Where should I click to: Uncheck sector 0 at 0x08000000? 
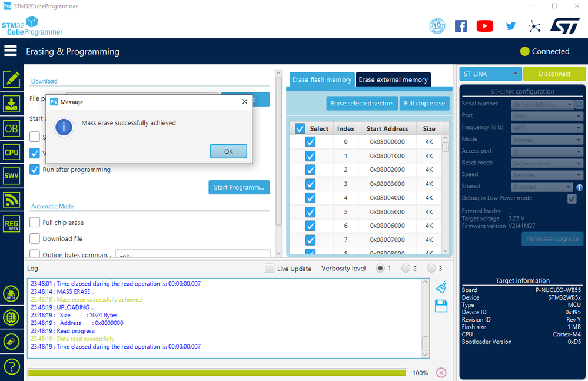[310, 142]
